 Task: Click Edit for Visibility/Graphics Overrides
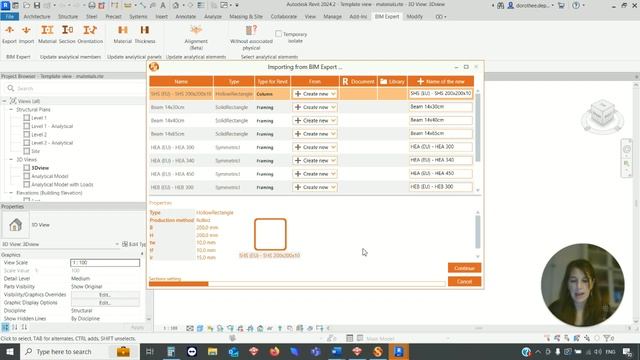tap(105, 295)
